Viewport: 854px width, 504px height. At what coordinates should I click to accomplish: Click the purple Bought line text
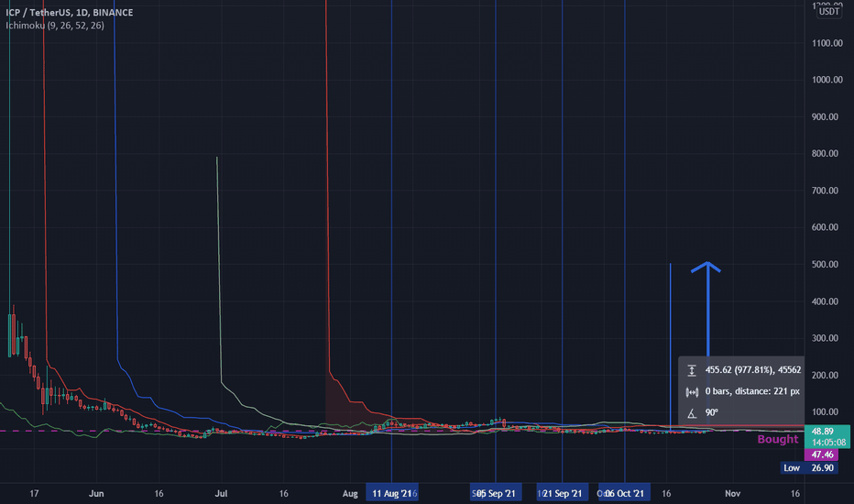[x=778, y=439]
